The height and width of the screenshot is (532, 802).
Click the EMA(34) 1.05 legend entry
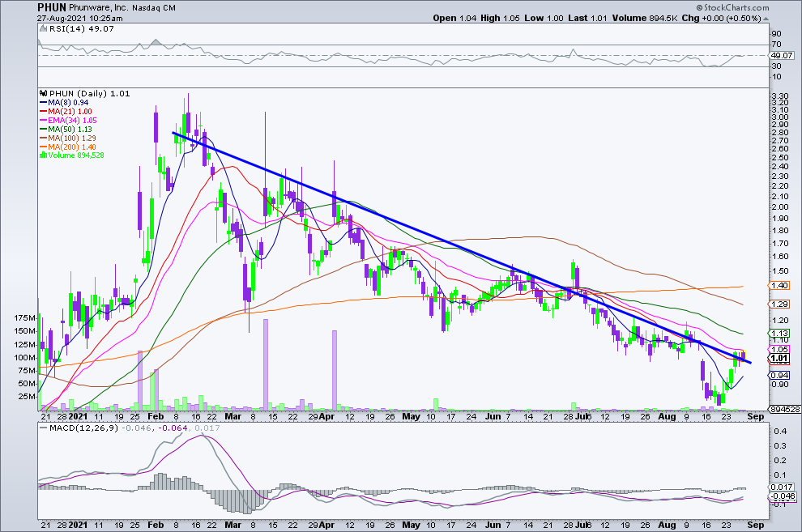point(68,120)
